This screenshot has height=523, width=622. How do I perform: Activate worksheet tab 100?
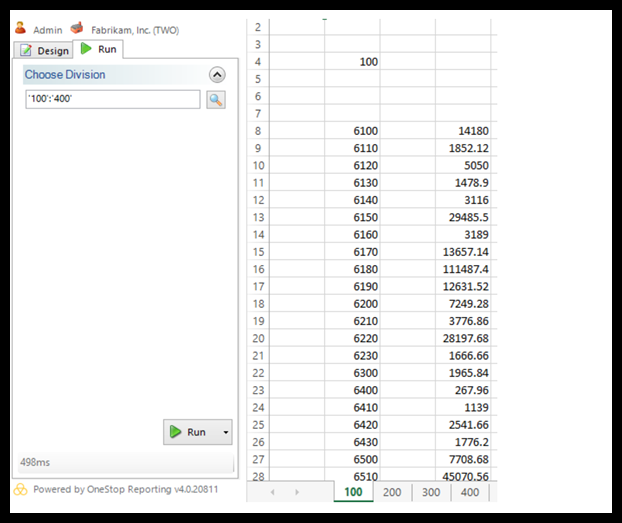tap(353, 492)
